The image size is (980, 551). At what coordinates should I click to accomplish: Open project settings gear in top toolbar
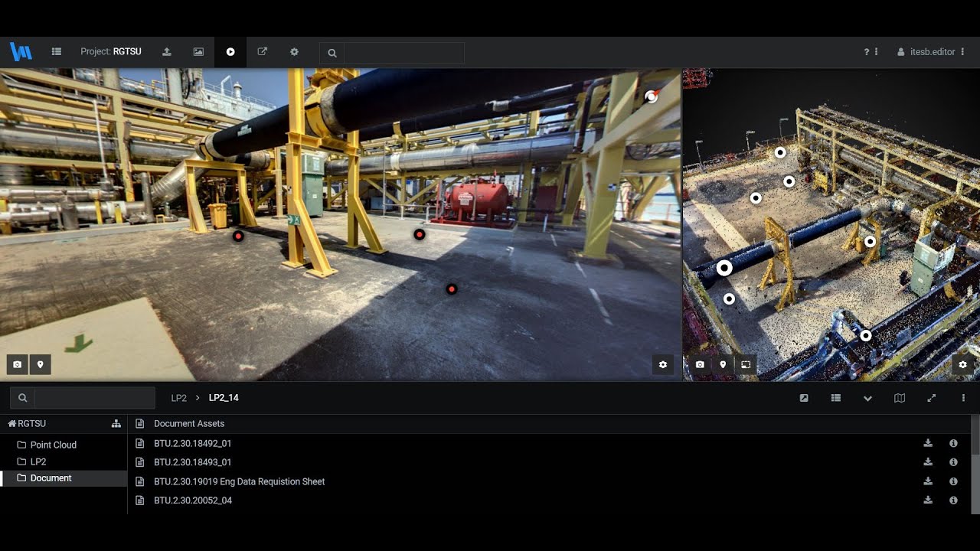294,52
